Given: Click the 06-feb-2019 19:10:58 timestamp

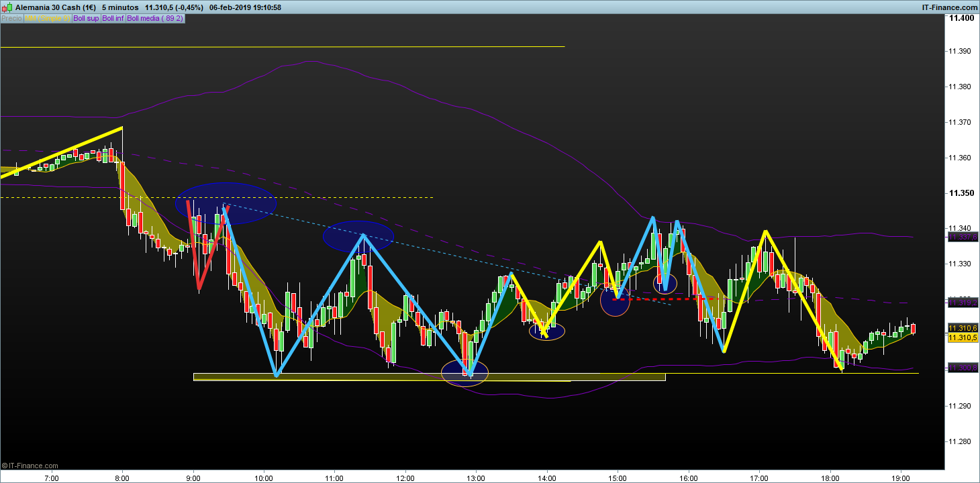Looking at the screenshot, I should coord(245,7).
